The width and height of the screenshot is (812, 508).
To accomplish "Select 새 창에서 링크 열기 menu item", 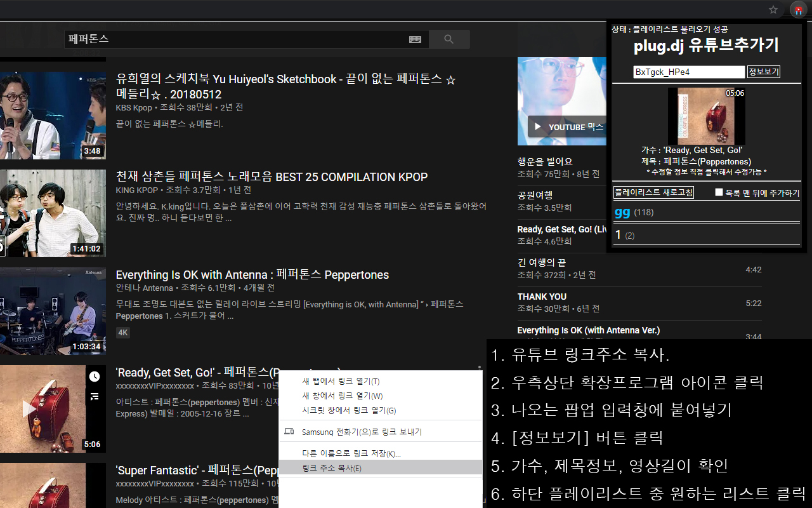I will click(381, 396).
